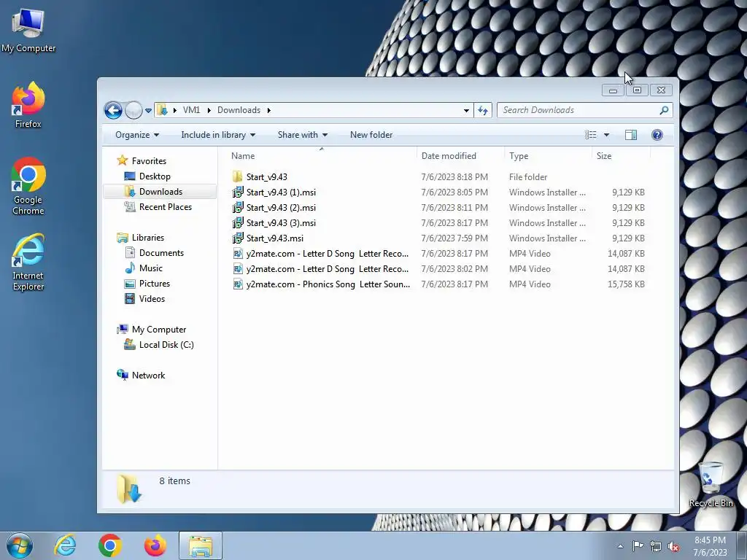Select Network in the navigation pane

(148, 376)
